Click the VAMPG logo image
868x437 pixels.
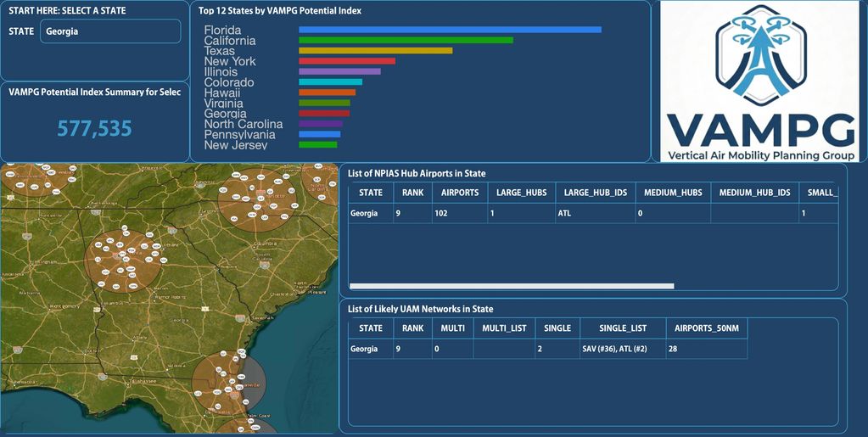coord(760,81)
